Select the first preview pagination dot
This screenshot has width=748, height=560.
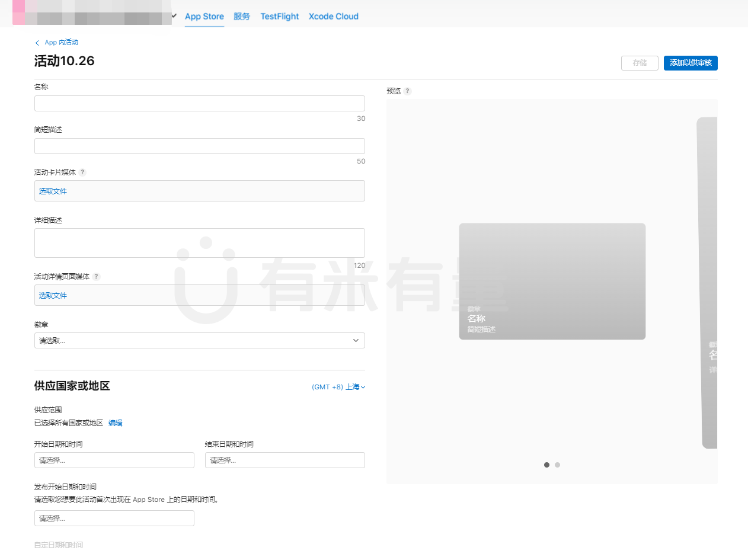(546, 465)
